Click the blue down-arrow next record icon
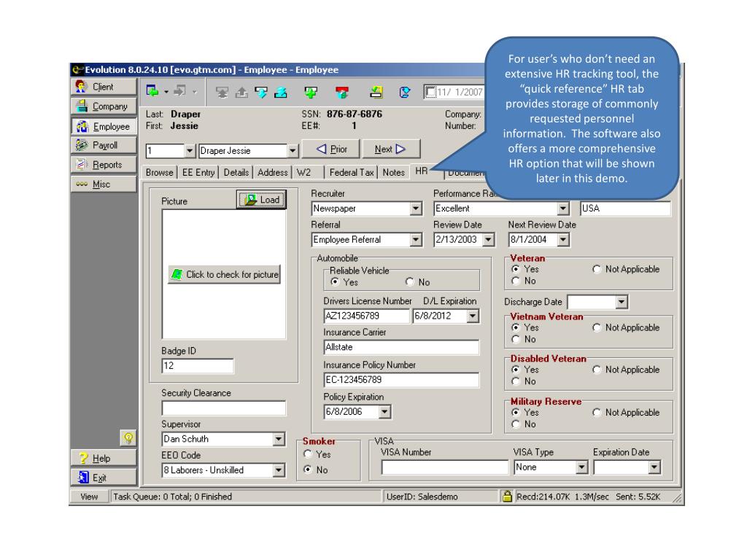The height and width of the screenshot is (560, 747). pyautogui.click(x=261, y=93)
